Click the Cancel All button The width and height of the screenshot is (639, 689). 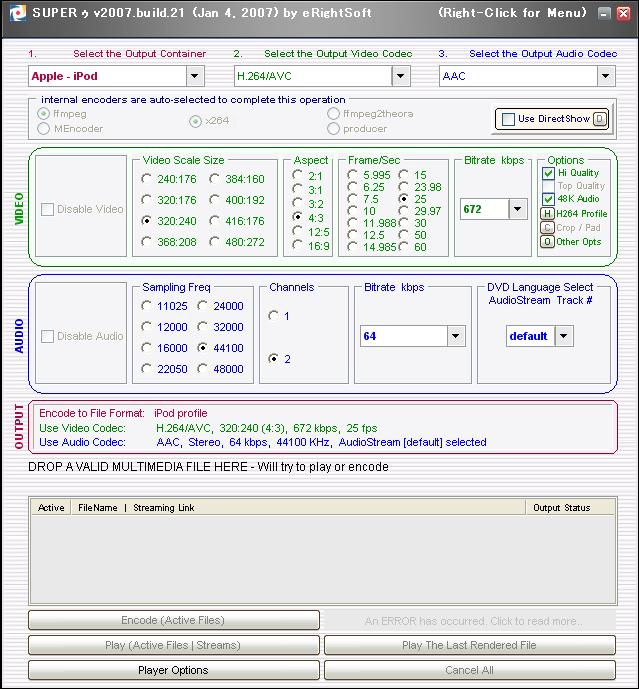469,670
